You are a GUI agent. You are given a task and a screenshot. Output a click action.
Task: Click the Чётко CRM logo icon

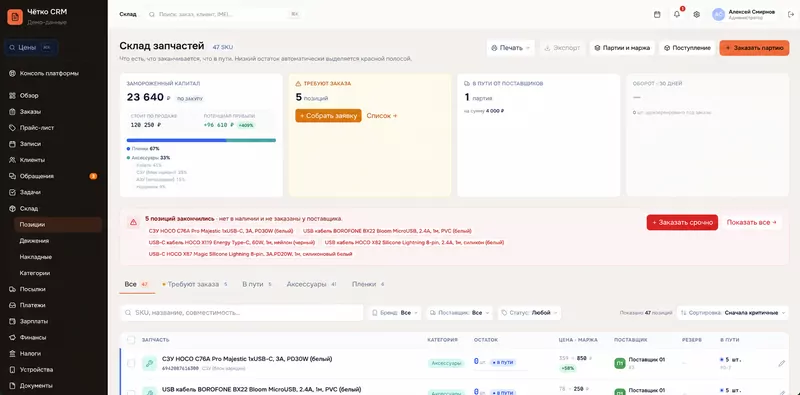point(15,17)
